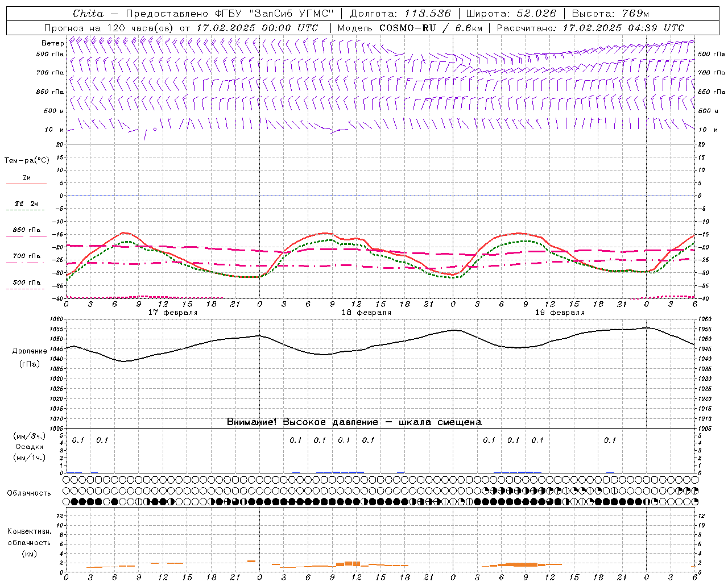Click the "Тем-ра(°C)" temperature panel label
Image resolution: width=728 pixels, height=582 pixels.
27,161
